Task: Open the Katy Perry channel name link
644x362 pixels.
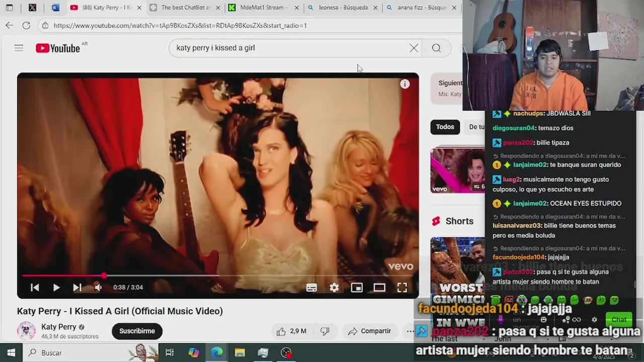Action: [x=58, y=327]
